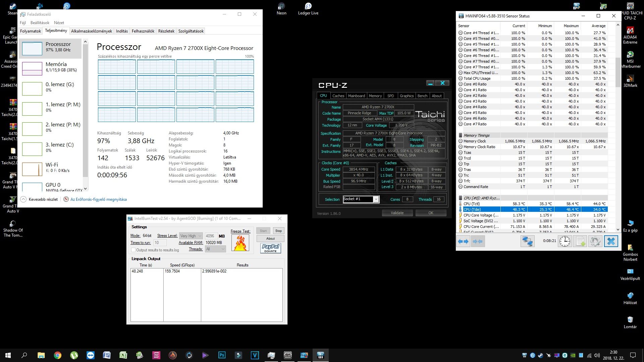The height and width of the screenshot is (362, 644).
Task: Click IntelBurnTest flame Freeze Test icon
Action: pos(240,243)
